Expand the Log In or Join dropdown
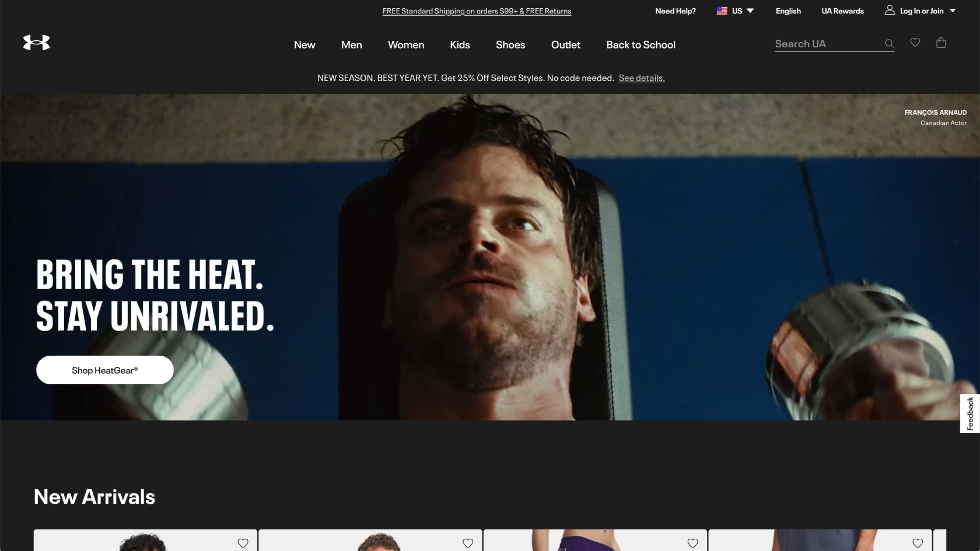 [953, 10]
